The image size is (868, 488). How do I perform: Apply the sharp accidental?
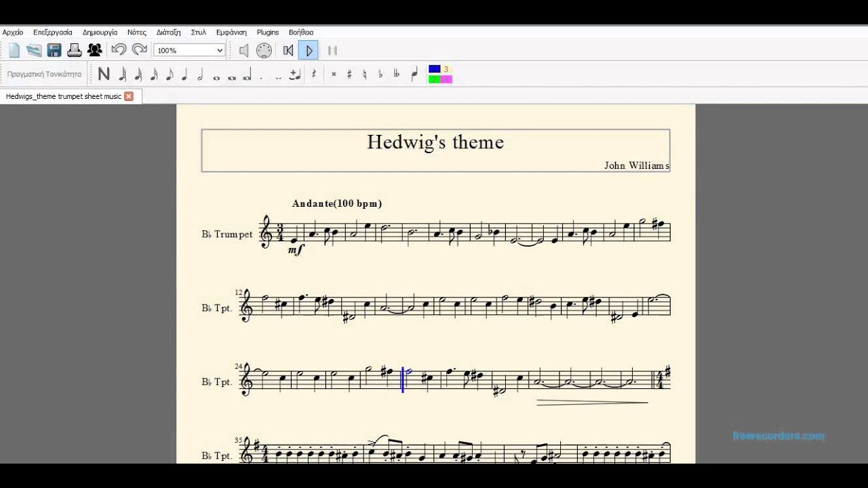click(349, 75)
